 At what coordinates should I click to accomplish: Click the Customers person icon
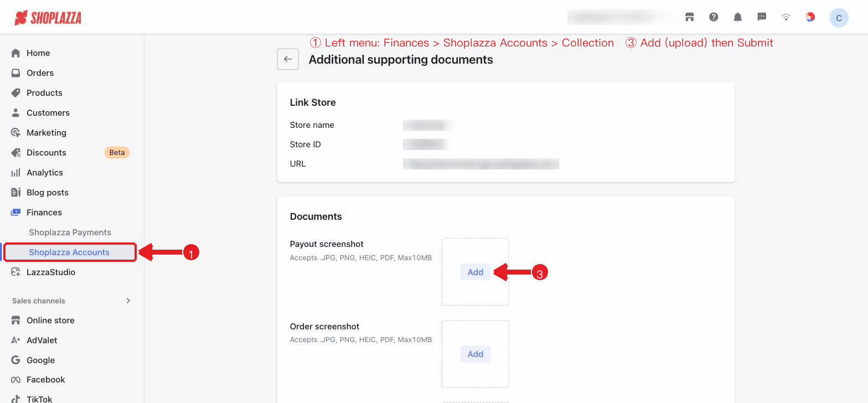tap(15, 113)
